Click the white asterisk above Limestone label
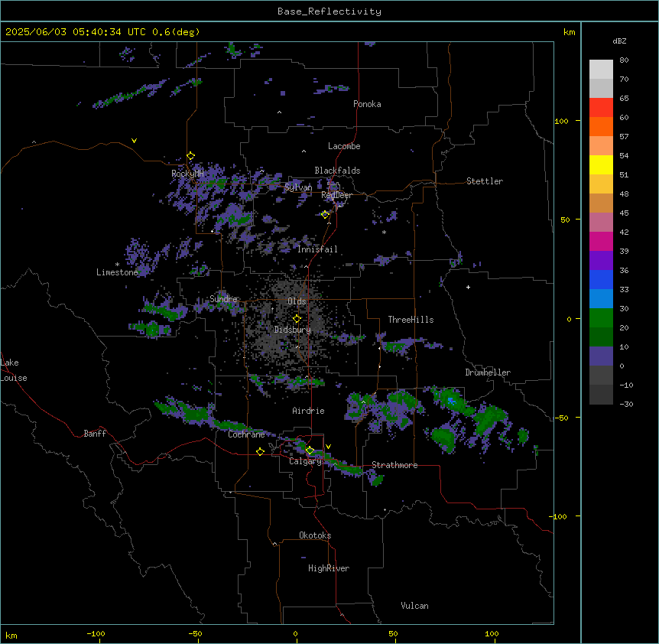659x644 pixels. pyautogui.click(x=117, y=265)
